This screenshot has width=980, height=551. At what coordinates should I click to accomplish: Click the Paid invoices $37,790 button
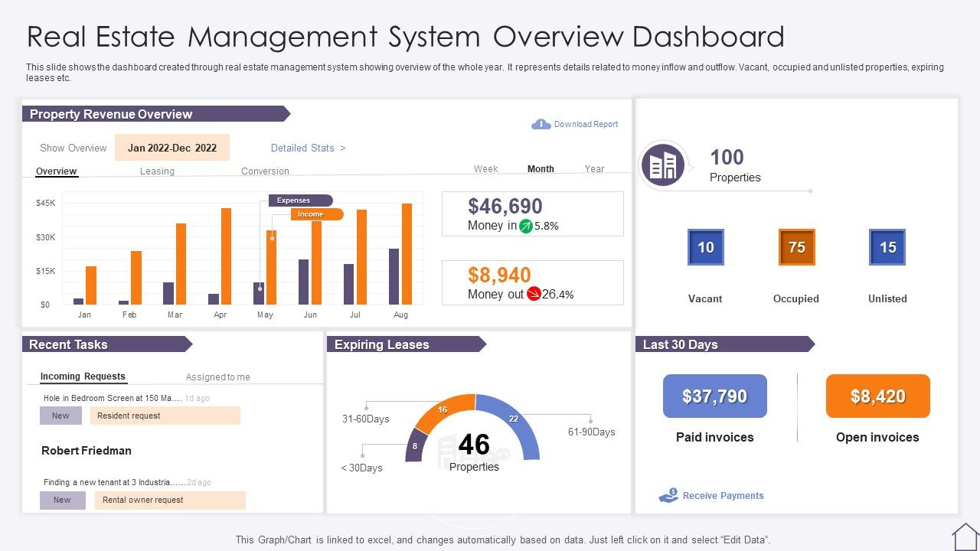click(x=714, y=396)
